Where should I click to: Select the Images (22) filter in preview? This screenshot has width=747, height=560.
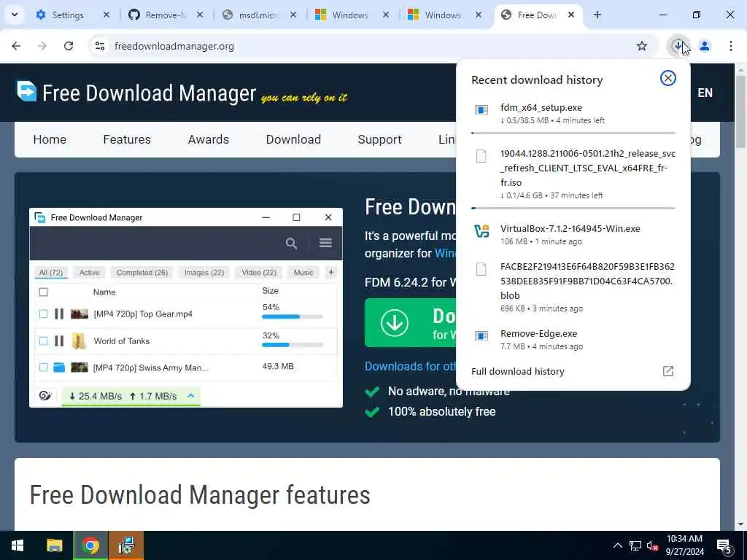(204, 273)
